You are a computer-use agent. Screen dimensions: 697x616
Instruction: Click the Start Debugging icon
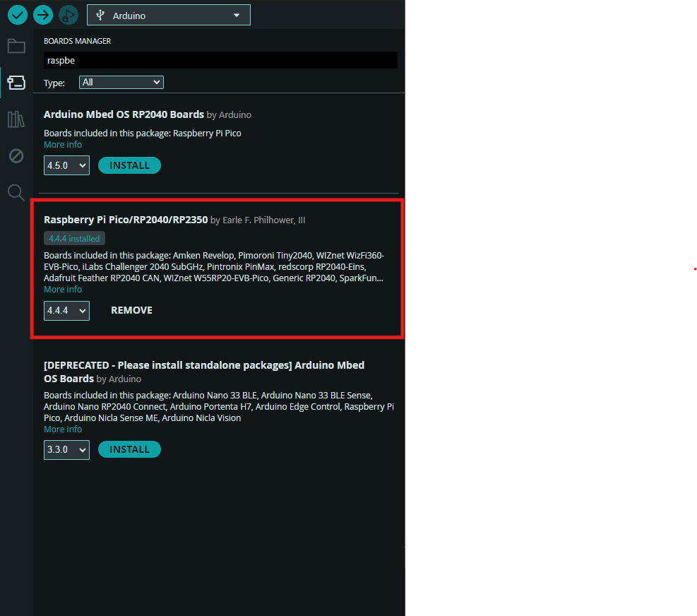(68, 14)
